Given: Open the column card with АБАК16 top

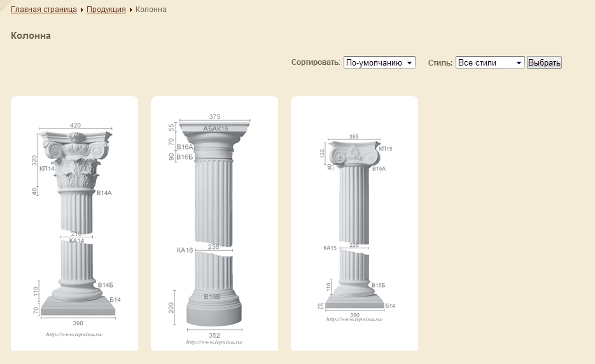Looking at the screenshot, I should [214, 223].
